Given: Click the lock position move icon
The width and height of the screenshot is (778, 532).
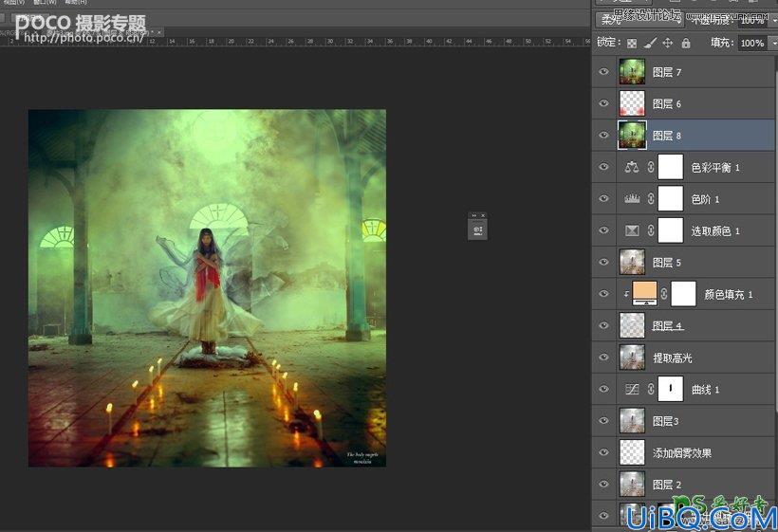Looking at the screenshot, I should point(668,43).
